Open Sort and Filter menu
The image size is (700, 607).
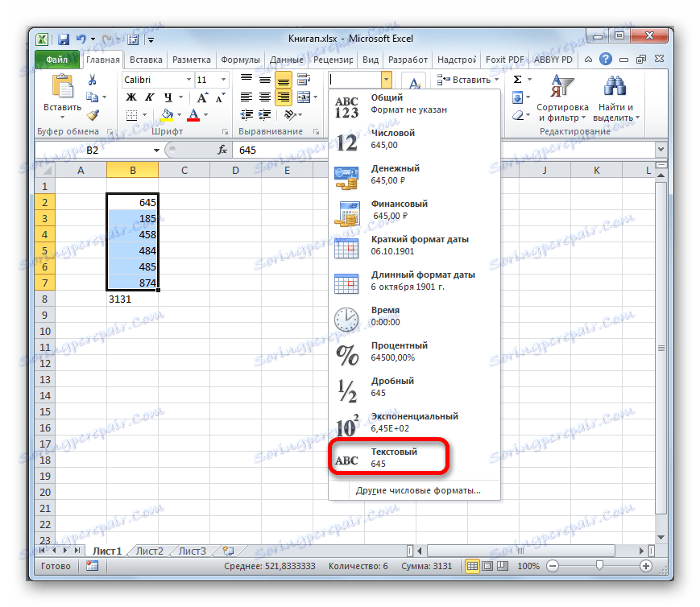point(562,97)
